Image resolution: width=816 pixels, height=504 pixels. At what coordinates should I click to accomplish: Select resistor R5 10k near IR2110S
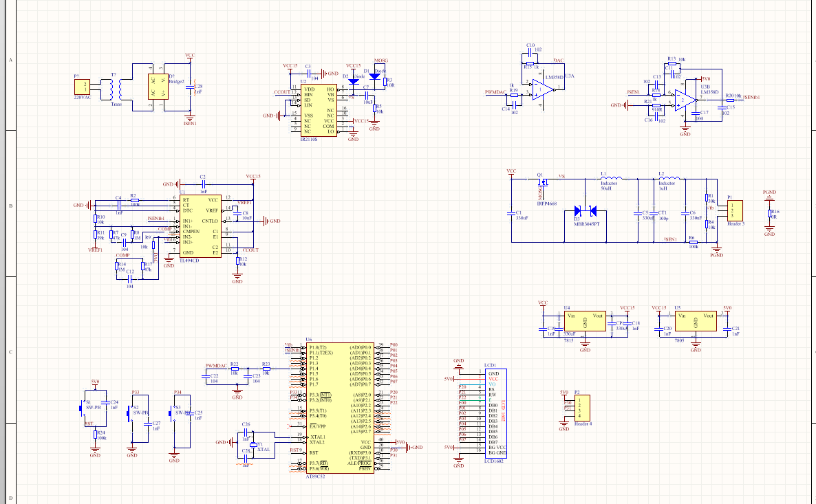pyautogui.click(x=374, y=108)
